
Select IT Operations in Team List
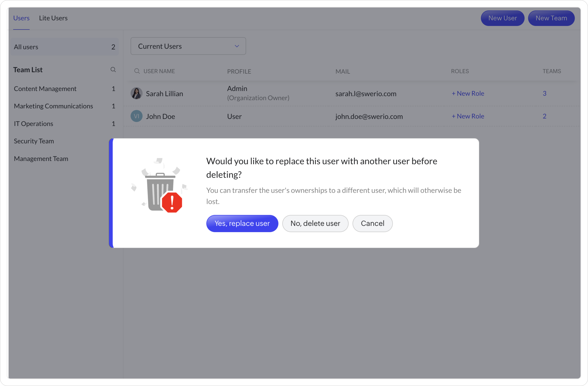pos(33,123)
